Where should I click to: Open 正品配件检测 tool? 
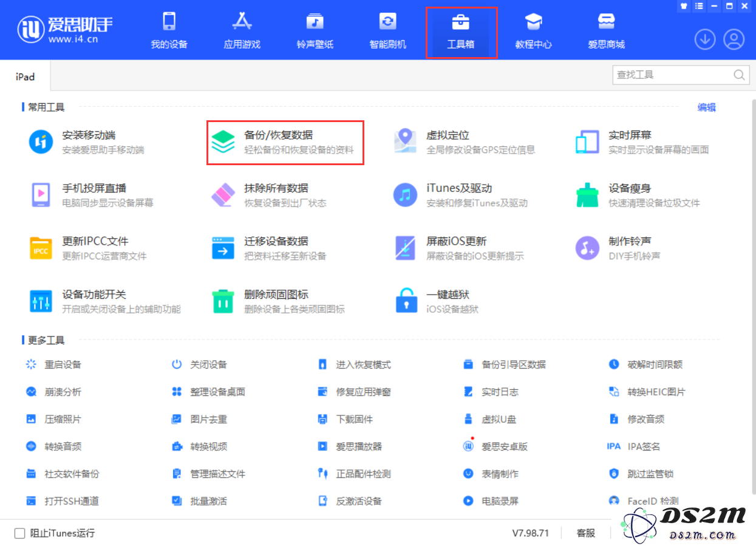[x=354, y=474]
